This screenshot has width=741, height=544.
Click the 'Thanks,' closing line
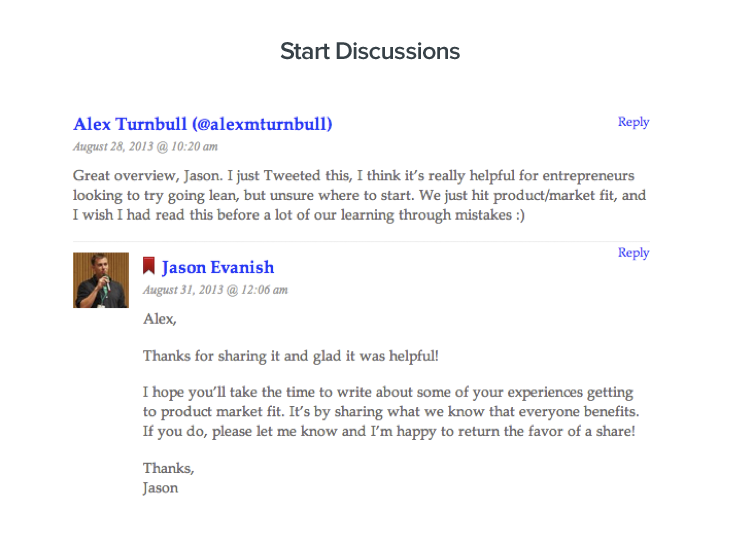click(x=169, y=468)
